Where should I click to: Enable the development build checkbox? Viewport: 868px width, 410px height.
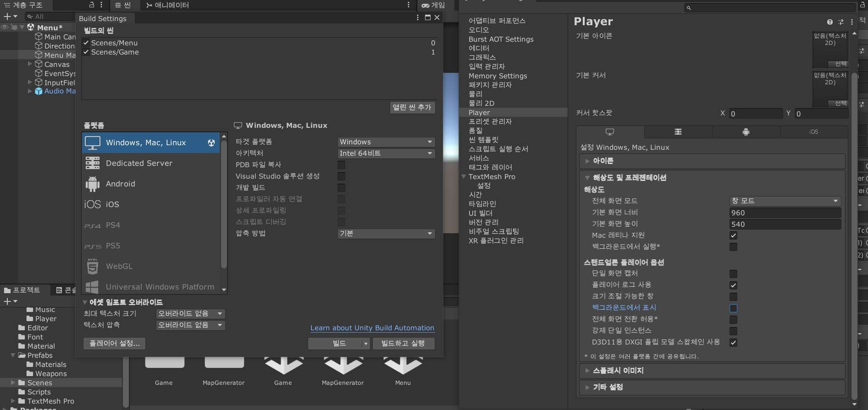(341, 188)
